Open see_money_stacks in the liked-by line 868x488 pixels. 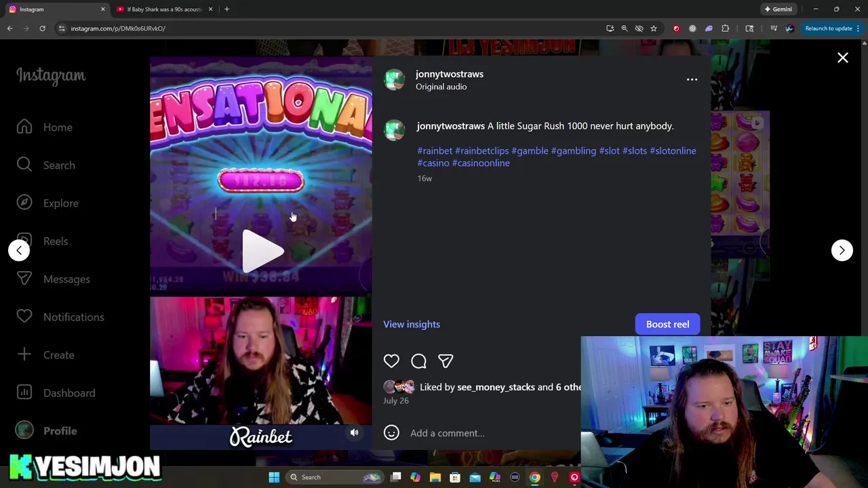point(496,387)
